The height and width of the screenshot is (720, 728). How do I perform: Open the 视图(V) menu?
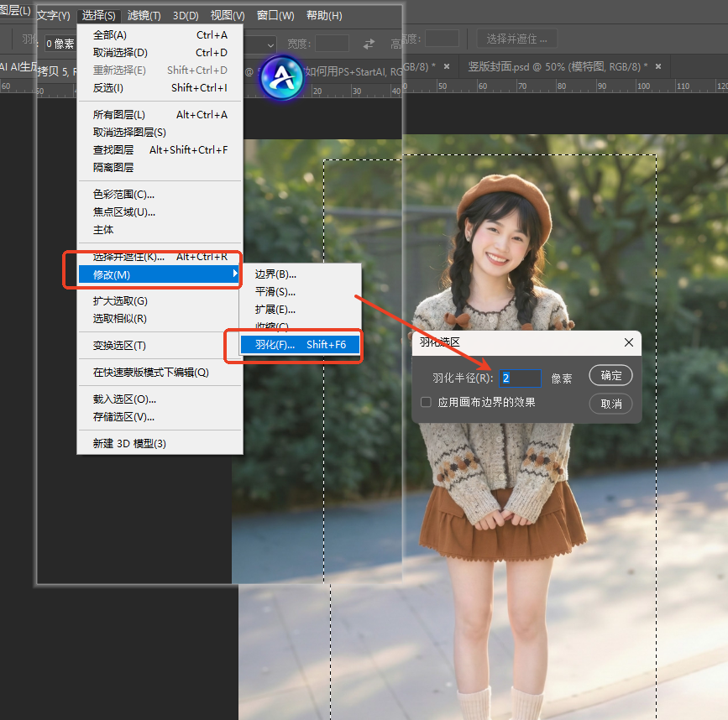click(228, 16)
